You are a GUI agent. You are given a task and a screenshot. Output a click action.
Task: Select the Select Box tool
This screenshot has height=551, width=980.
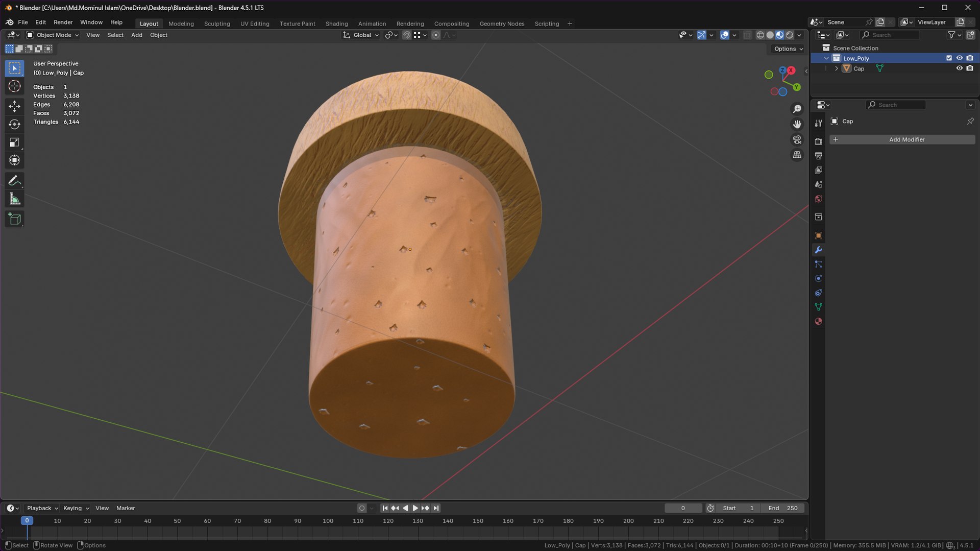point(14,68)
